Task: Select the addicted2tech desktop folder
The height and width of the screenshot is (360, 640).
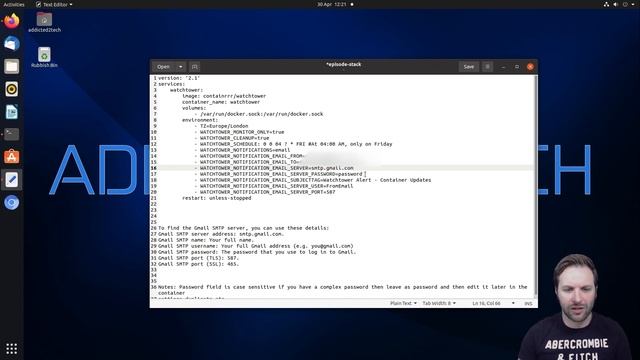Action: click(x=44, y=22)
